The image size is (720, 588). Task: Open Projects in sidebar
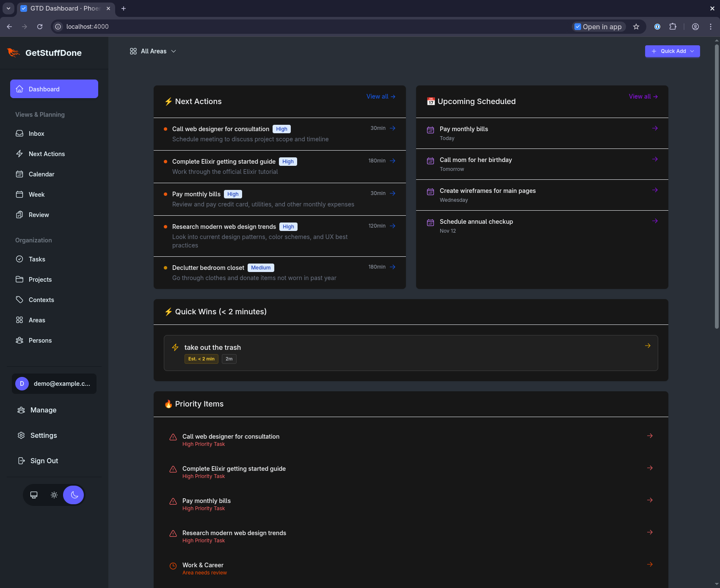click(54, 280)
